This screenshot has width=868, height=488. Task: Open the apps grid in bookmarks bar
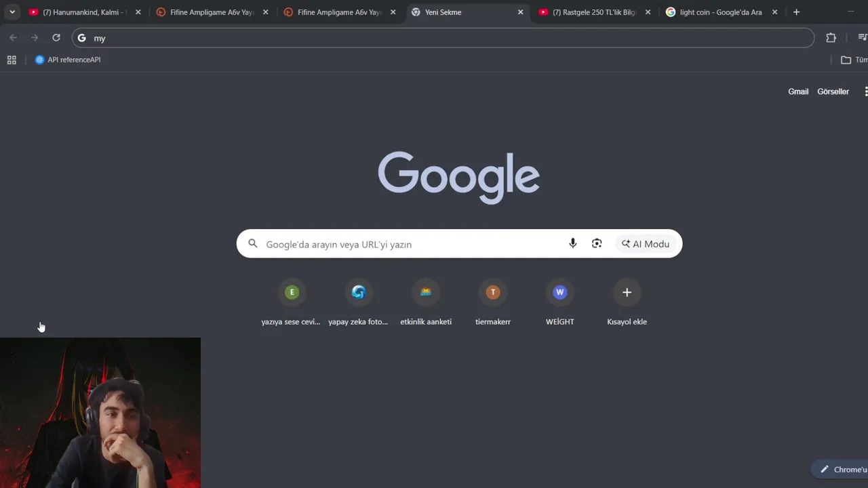coord(12,60)
